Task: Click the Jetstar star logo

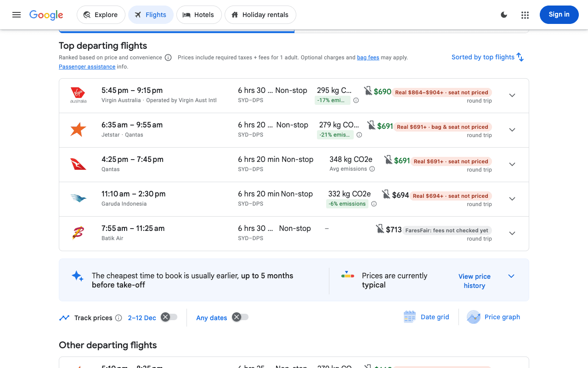Action: coord(78,130)
